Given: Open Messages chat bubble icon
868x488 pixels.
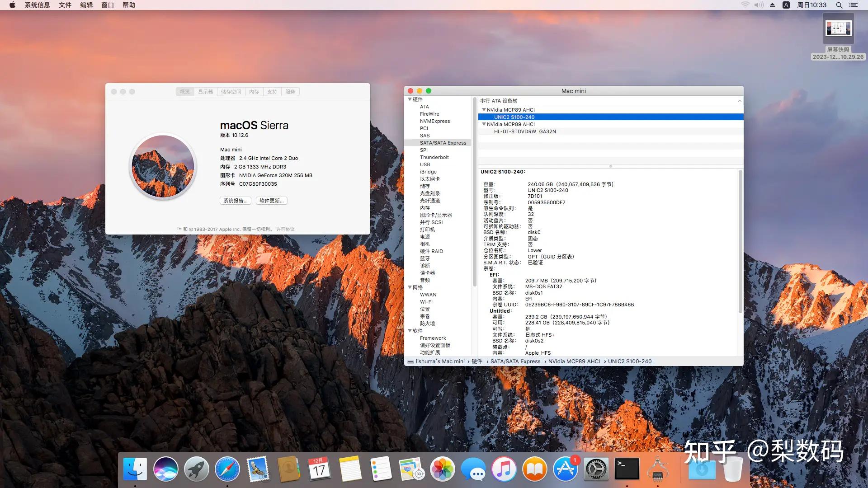Looking at the screenshot, I should [473, 469].
